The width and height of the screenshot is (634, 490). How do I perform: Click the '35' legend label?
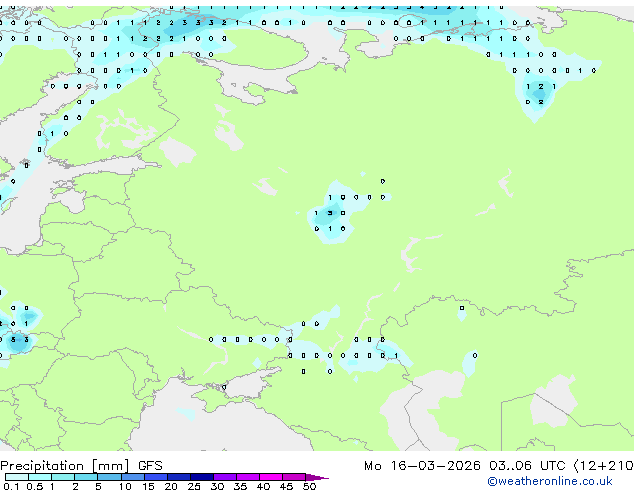click(240, 486)
